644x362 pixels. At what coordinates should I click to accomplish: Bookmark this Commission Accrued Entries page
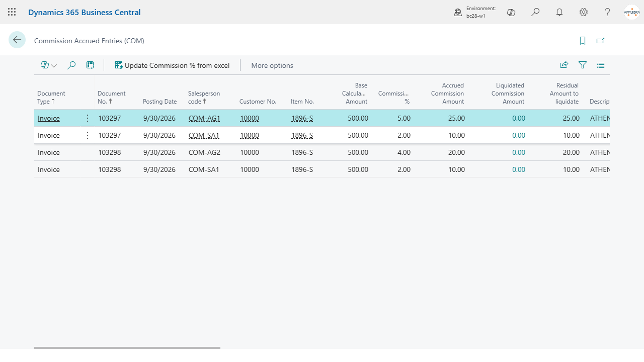pyautogui.click(x=583, y=41)
